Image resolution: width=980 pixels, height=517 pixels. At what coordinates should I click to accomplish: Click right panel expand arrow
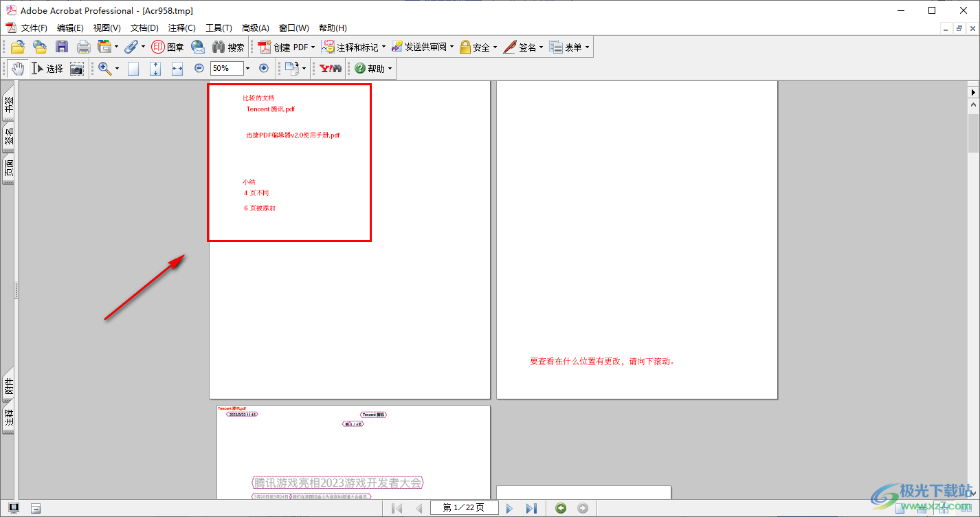pyautogui.click(x=974, y=91)
